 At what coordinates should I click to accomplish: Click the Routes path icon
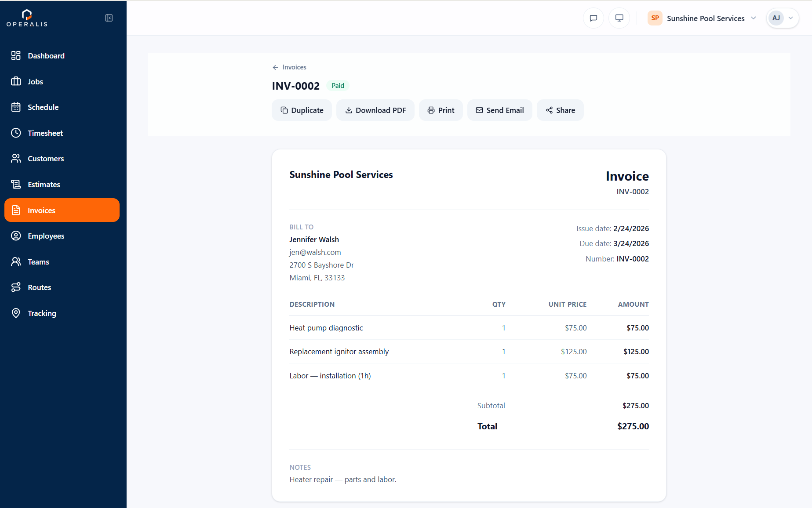16,287
